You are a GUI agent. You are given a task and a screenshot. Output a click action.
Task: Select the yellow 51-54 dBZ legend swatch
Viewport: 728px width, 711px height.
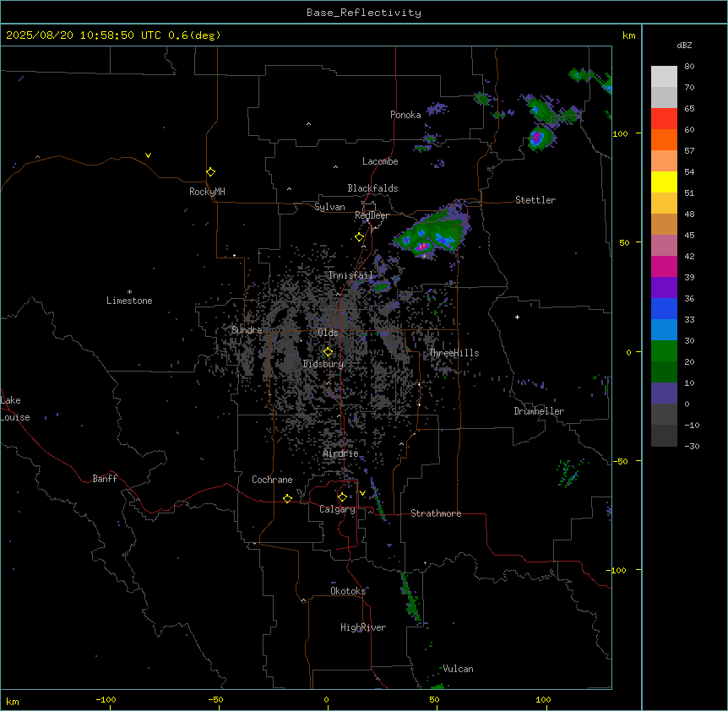click(664, 182)
